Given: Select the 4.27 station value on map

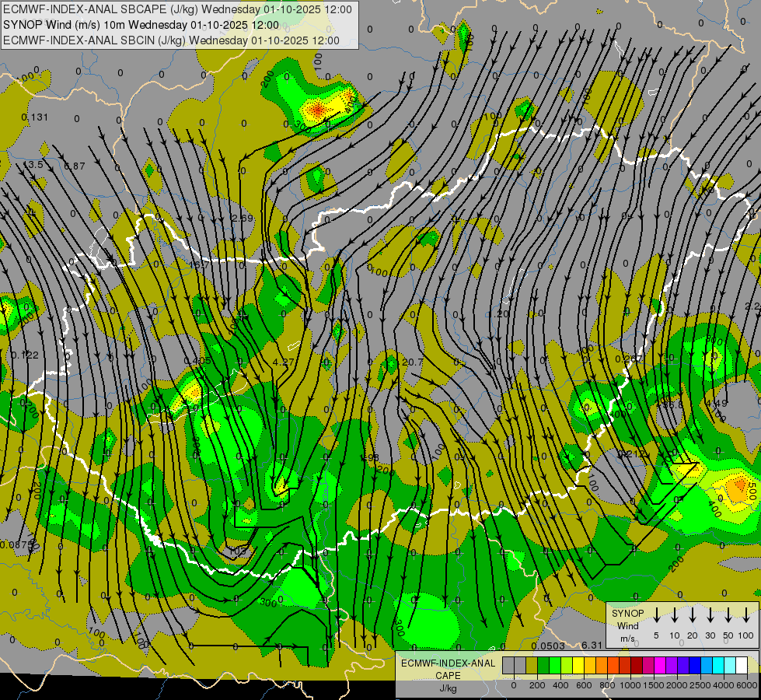Looking at the screenshot, I should tap(284, 362).
